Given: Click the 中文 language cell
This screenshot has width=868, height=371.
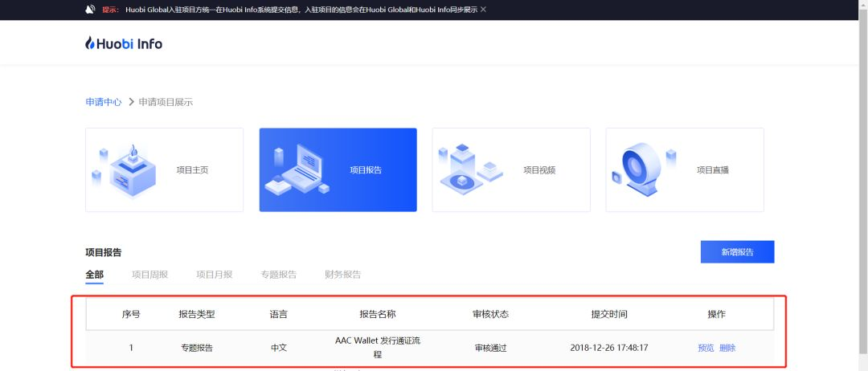Looking at the screenshot, I should pos(278,348).
